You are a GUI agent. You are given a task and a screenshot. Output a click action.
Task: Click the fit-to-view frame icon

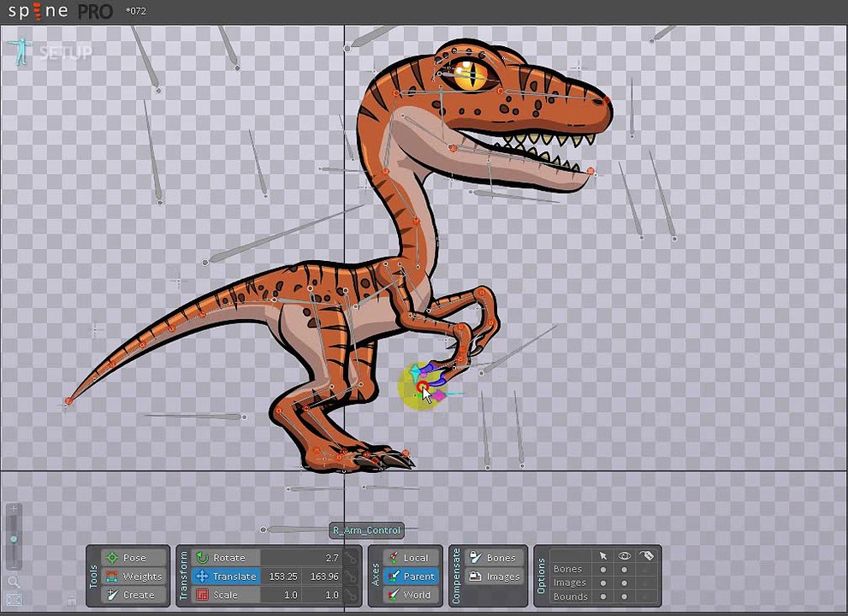coord(14,600)
